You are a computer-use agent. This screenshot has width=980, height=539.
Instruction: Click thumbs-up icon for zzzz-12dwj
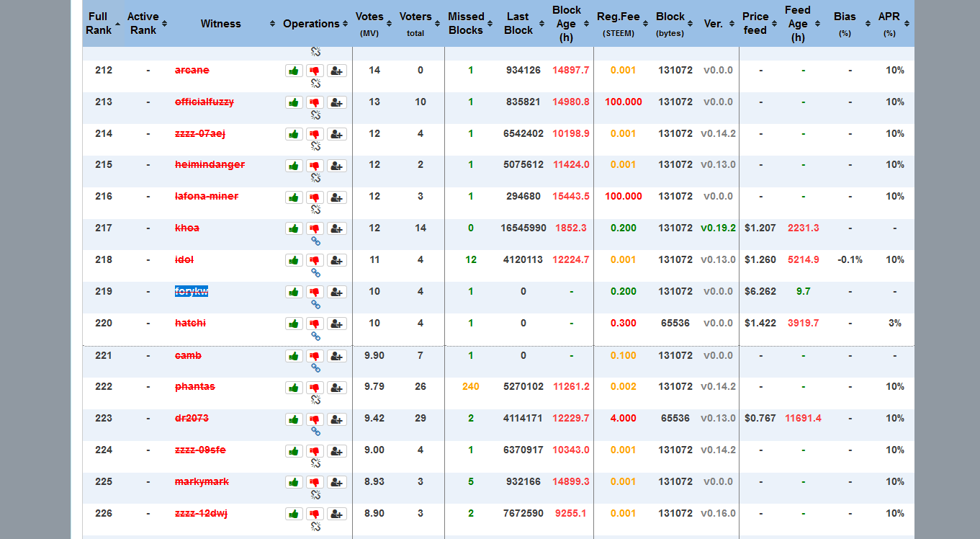[294, 514]
